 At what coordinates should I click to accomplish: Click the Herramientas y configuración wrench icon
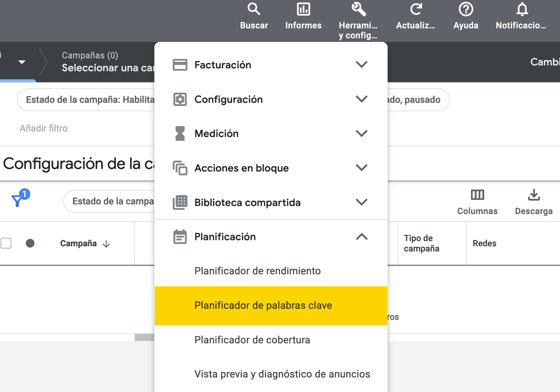click(358, 10)
